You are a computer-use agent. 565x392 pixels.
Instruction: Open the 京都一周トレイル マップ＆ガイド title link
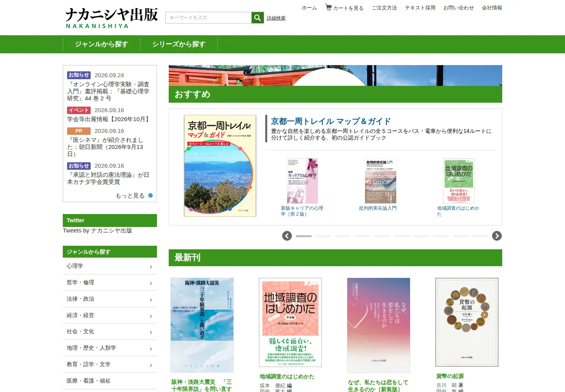click(x=331, y=122)
